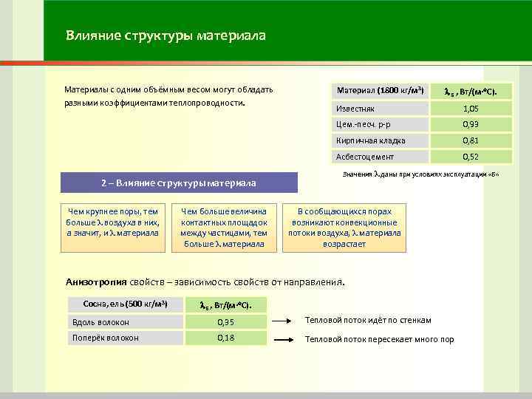Click the header "Сосна, ель (500 кг/м³)"

[126, 304]
